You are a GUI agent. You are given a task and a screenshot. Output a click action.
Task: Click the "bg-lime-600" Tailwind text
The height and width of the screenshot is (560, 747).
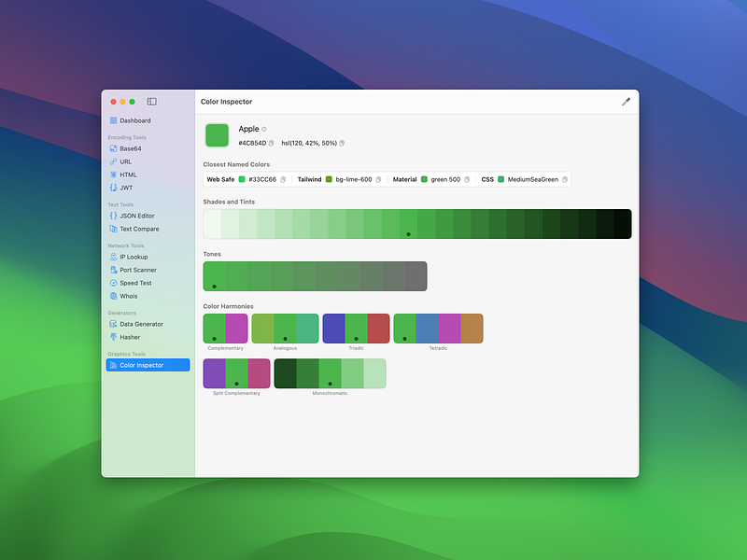354,179
